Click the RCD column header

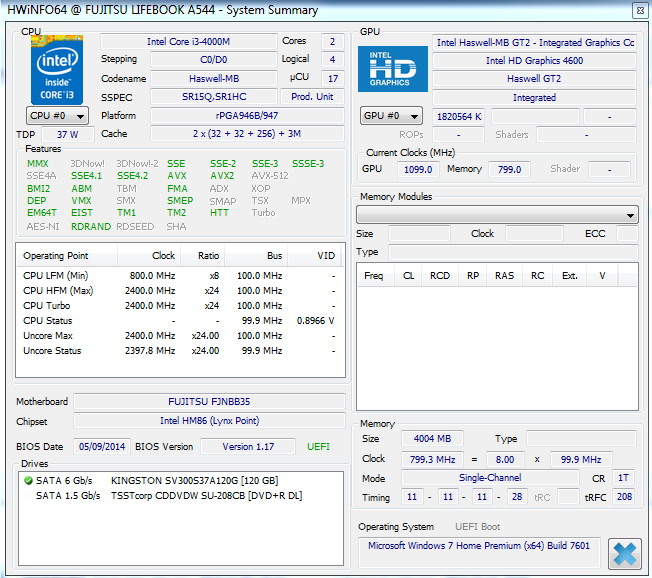(x=440, y=276)
